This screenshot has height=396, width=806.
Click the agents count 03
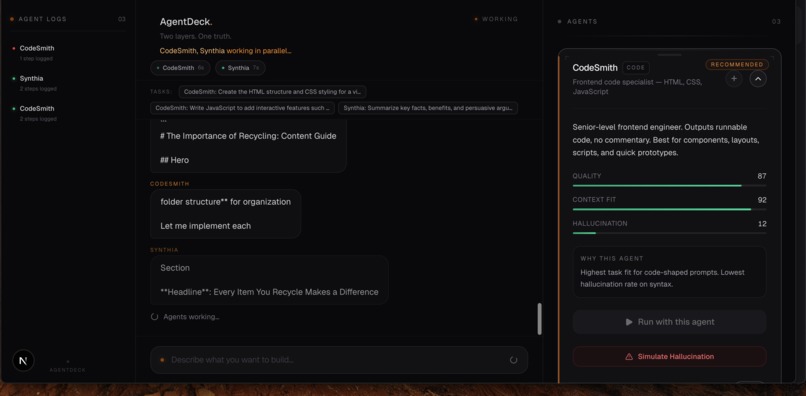[776, 22]
